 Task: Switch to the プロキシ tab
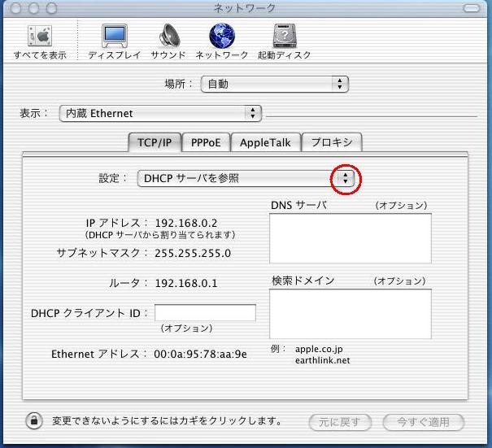[x=332, y=143]
